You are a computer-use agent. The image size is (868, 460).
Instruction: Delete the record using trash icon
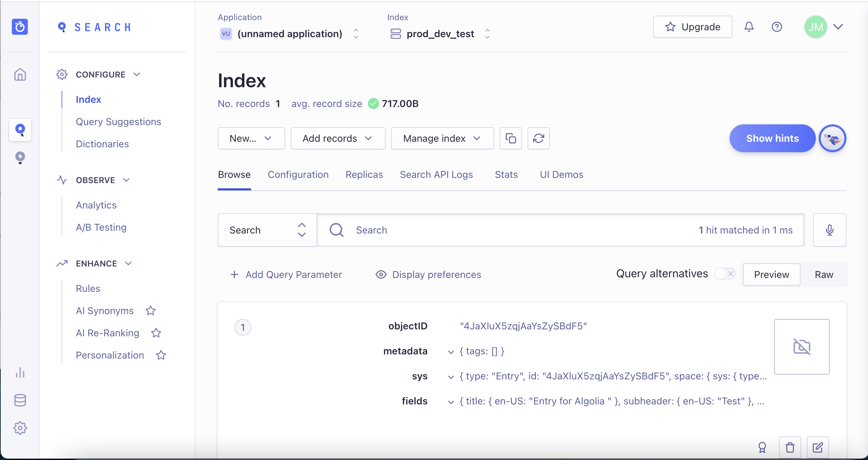[790, 447]
